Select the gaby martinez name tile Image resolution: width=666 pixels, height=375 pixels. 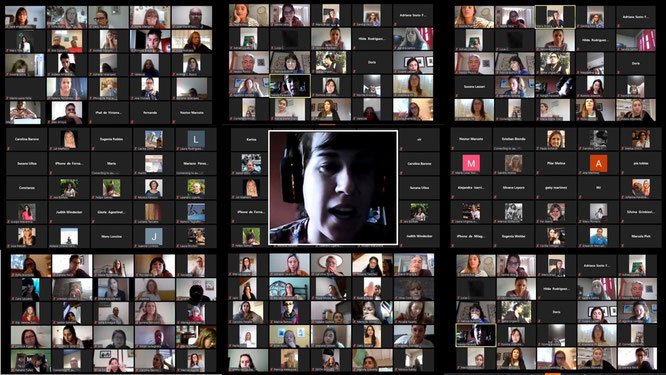tap(556, 188)
